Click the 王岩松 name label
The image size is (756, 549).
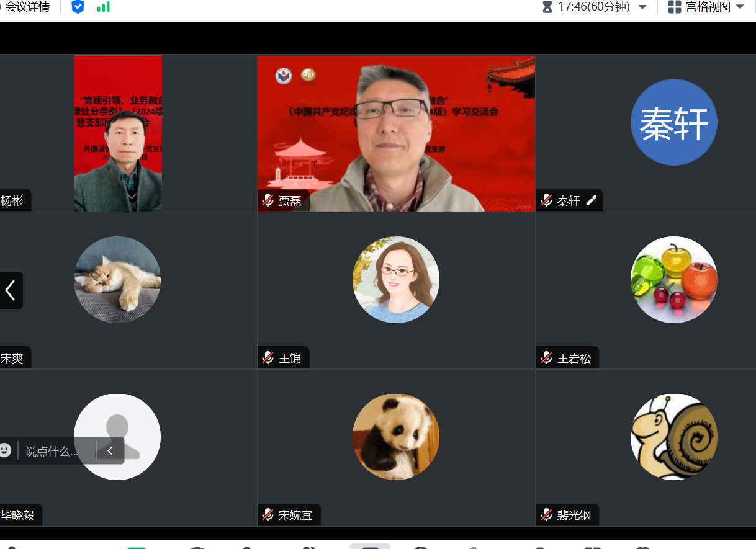574,358
